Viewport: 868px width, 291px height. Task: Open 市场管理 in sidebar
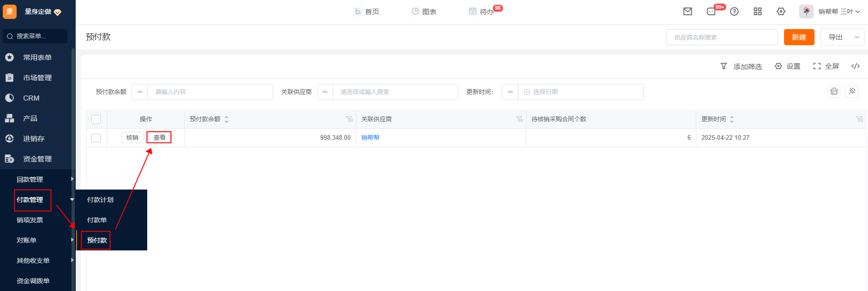(37, 77)
